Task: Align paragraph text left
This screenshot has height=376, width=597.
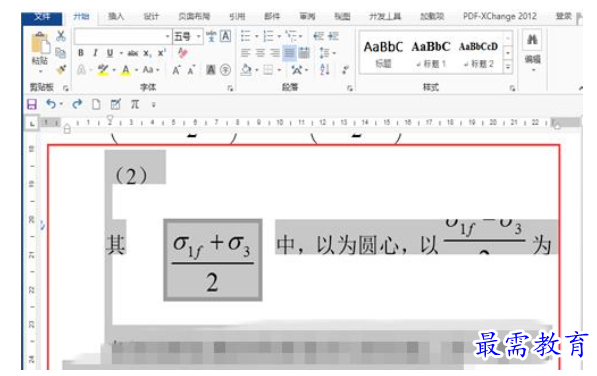Action: point(246,53)
